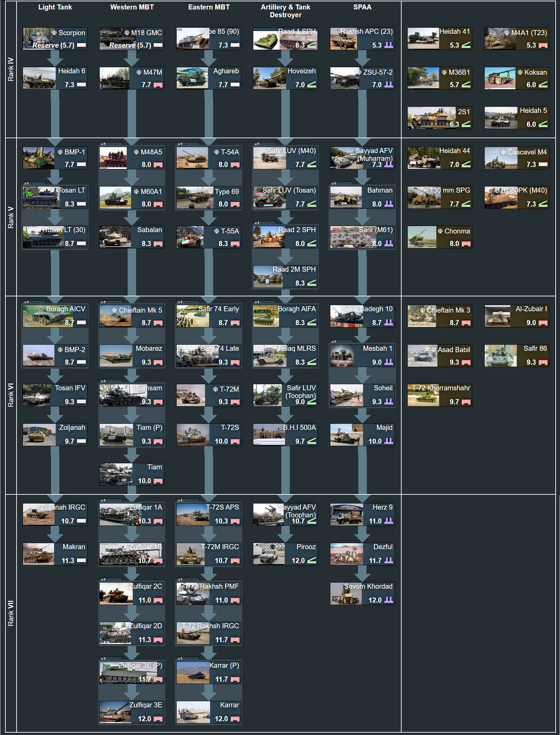The image size is (560, 735).
Task: Open the Mobarez tank thumbnail
Action: (x=116, y=356)
